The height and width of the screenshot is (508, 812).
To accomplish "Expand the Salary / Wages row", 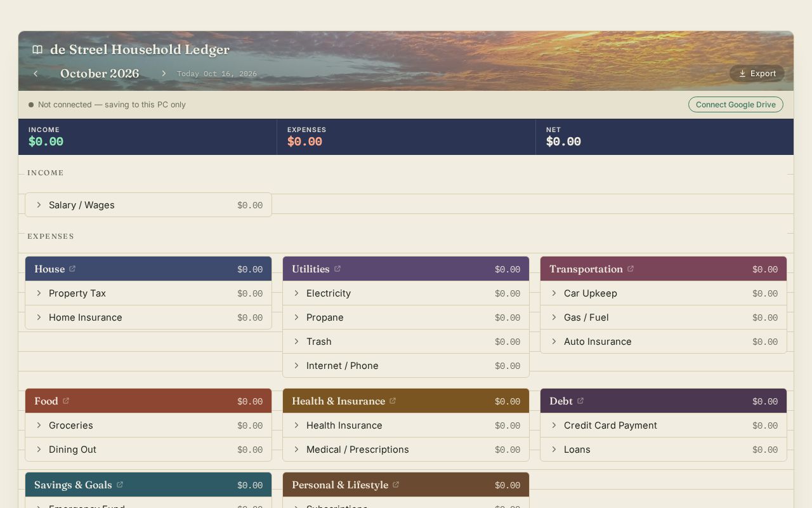I will [x=148, y=205].
